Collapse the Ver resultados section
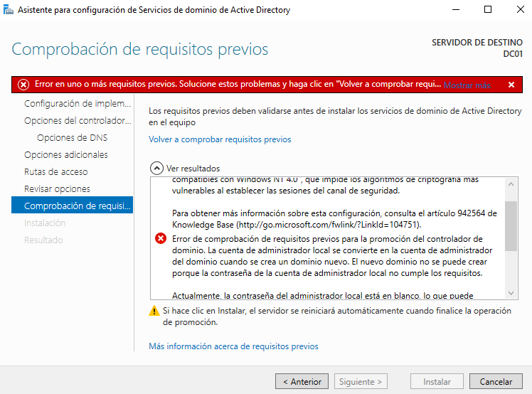Image resolution: width=532 pixels, height=394 pixels. pyautogui.click(x=156, y=169)
